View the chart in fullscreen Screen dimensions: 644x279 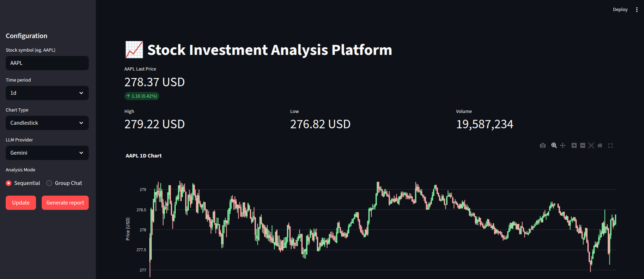tap(610, 145)
